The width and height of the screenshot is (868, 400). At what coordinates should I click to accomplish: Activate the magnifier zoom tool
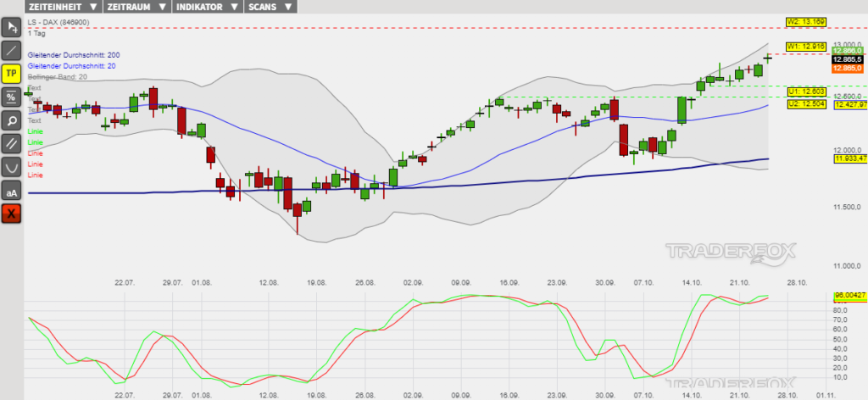(12, 120)
